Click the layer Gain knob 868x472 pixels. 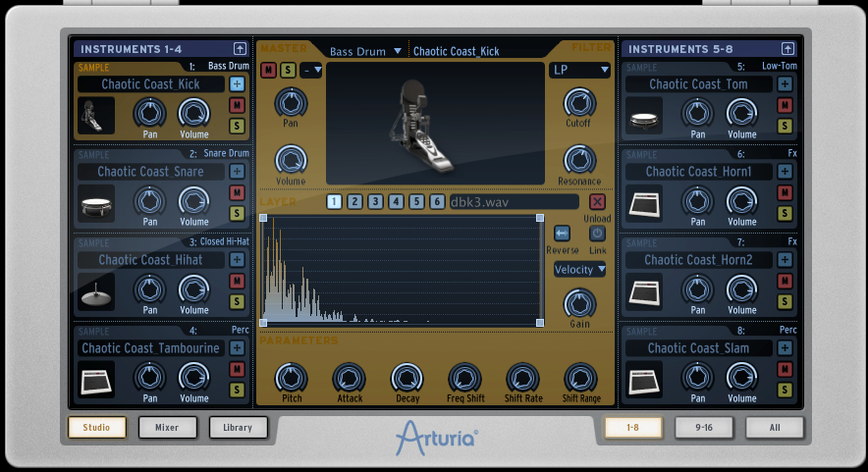(x=579, y=304)
